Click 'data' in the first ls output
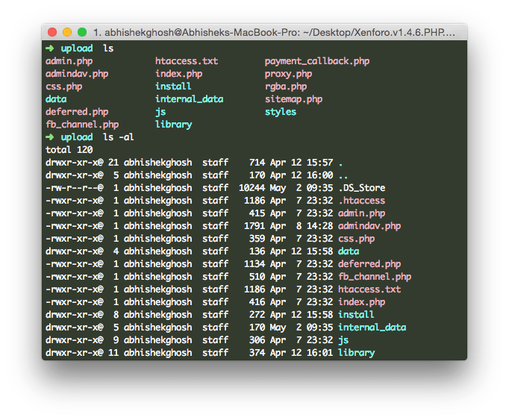 tap(56, 99)
